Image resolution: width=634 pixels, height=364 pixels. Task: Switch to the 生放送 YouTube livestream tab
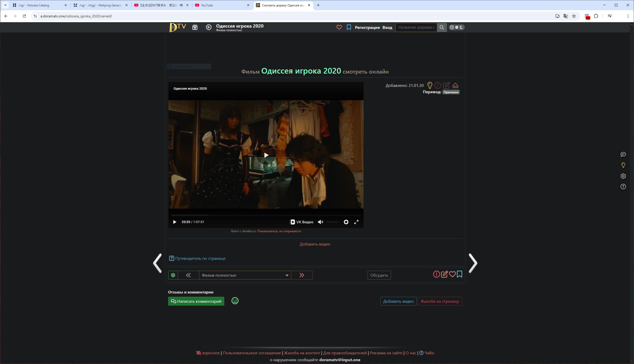(x=161, y=5)
